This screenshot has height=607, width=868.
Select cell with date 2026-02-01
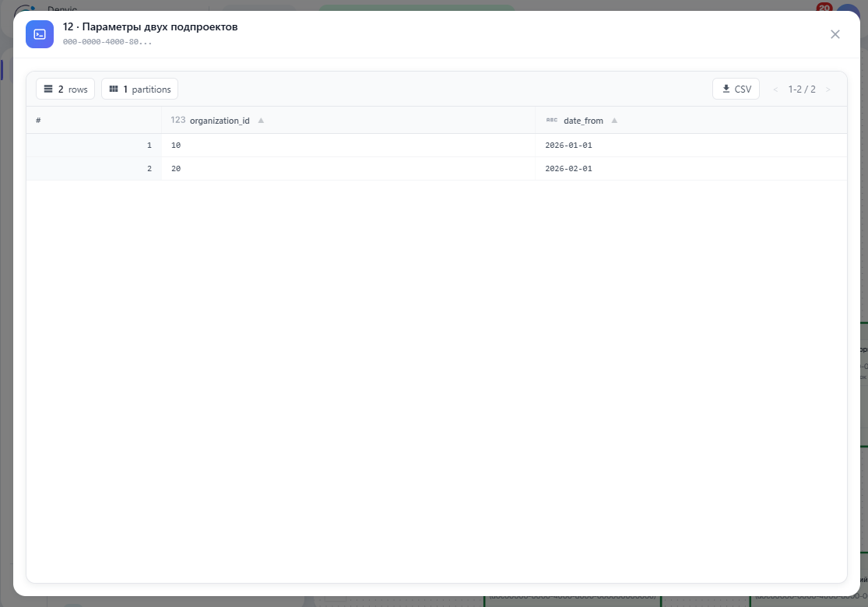point(691,168)
